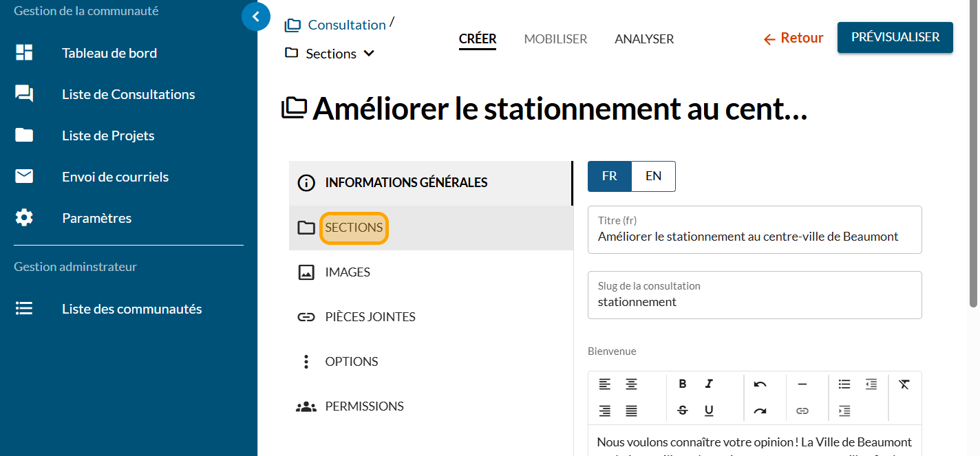Apply italic formatting in the editor
The height and width of the screenshot is (456, 980).
[709, 384]
